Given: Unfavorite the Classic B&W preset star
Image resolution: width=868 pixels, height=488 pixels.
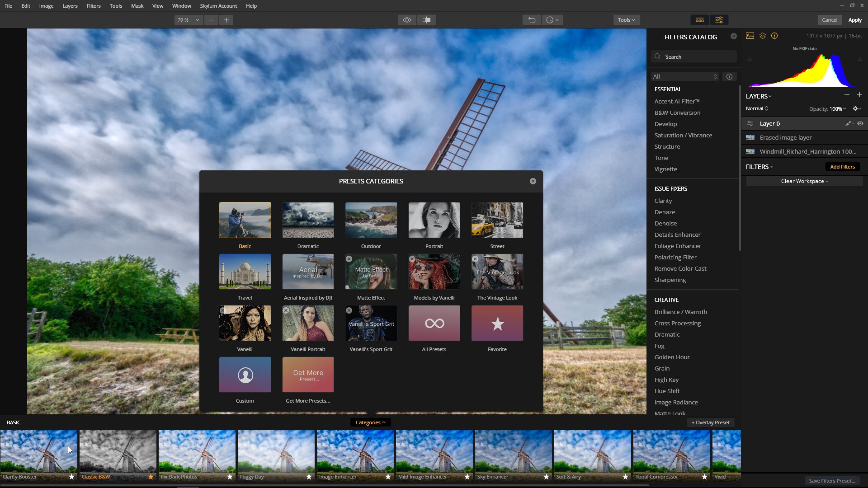Looking at the screenshot, I should [x=151, y=477].
